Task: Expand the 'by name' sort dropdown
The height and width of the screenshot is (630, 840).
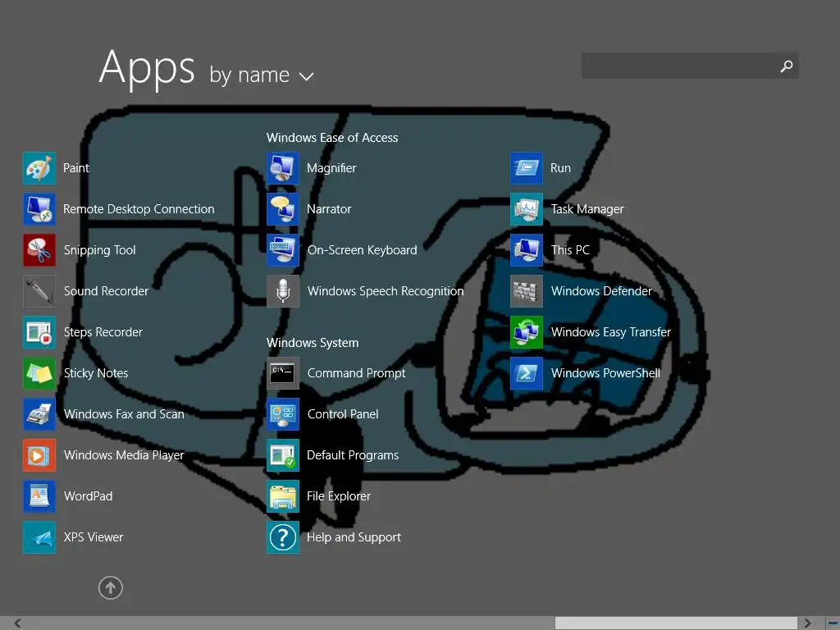Action: click(x=262, y=75)
